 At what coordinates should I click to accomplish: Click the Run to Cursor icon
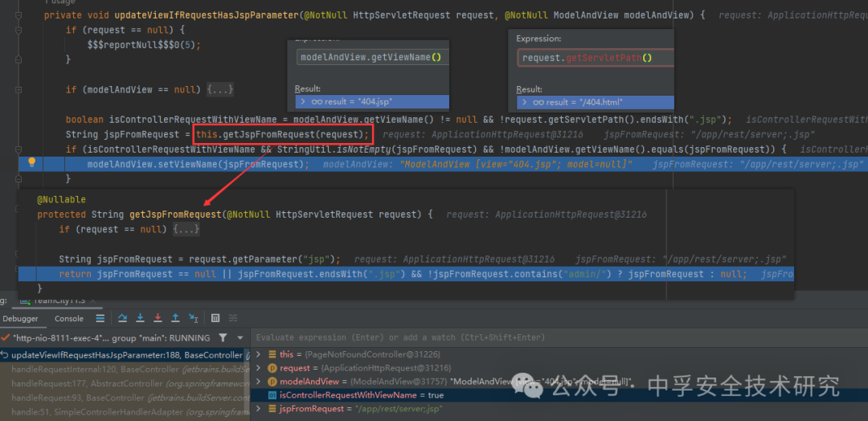click(x=193, y=318)
